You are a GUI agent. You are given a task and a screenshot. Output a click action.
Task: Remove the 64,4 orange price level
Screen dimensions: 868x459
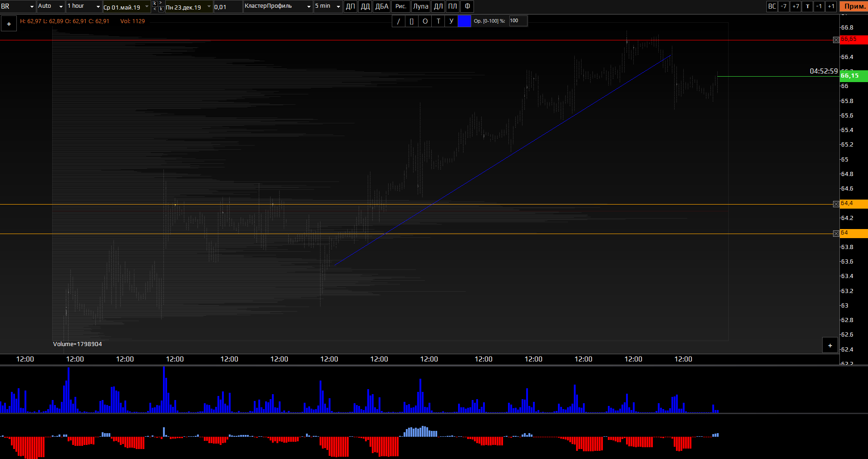tap(836, 204)
